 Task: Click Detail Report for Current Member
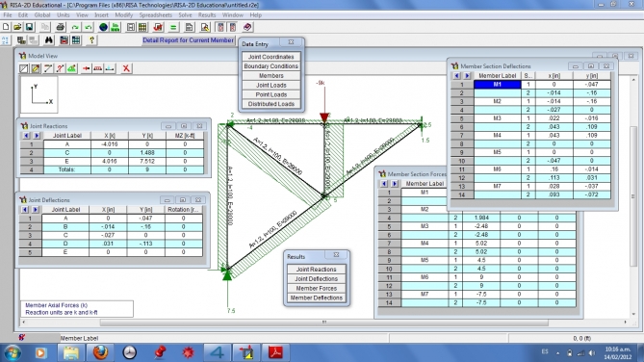point(188,40)
